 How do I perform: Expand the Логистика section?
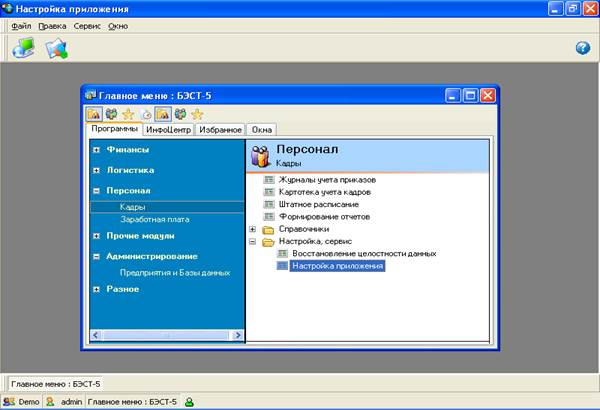pos(96,170)
